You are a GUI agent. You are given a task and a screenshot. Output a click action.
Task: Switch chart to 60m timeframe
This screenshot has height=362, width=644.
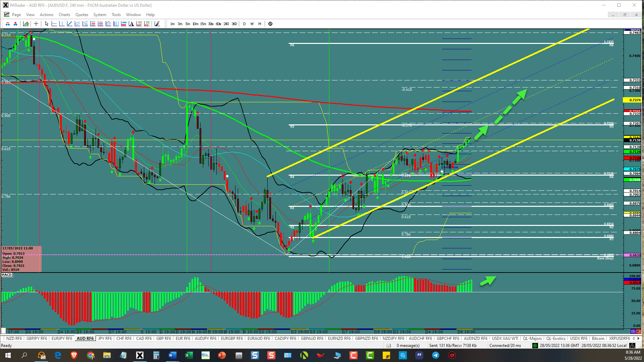pos(218,24)
